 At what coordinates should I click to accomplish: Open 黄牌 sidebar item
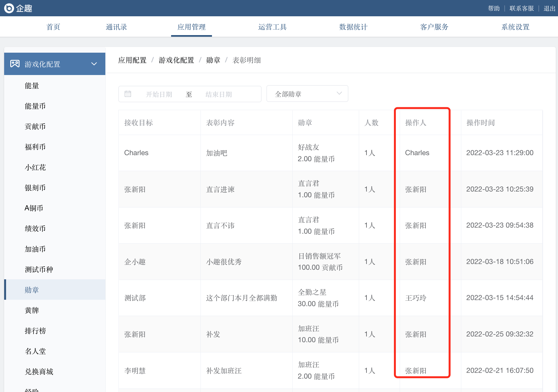point(55,310)
